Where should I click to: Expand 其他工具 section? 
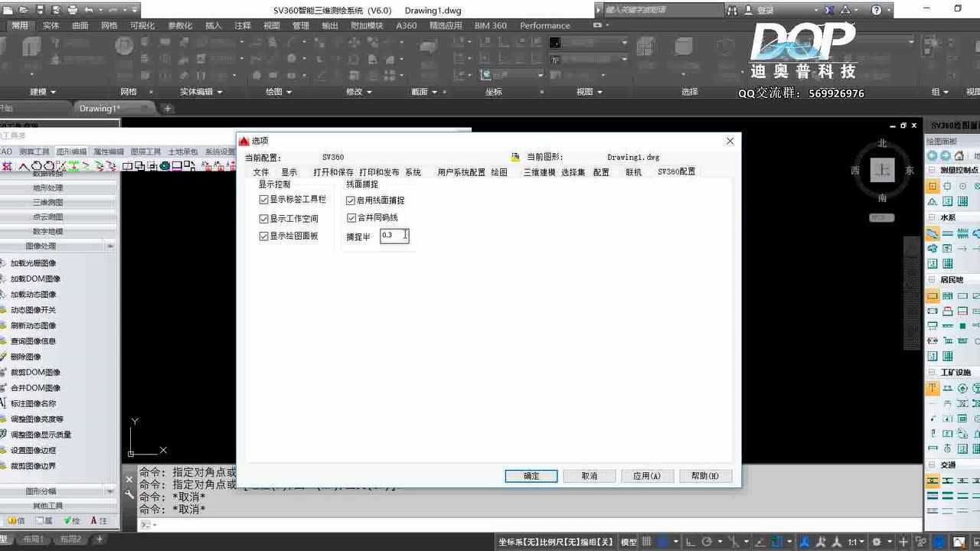58,506
